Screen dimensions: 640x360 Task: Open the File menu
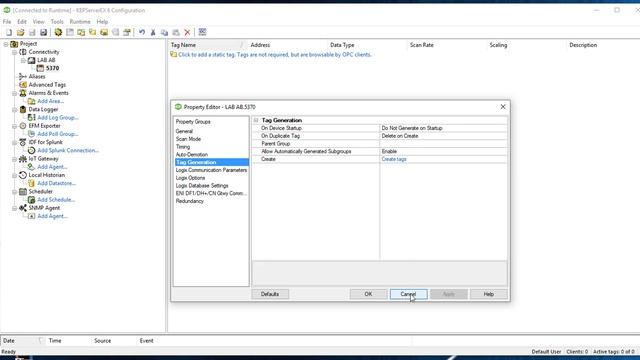click(x=7, y=22)
